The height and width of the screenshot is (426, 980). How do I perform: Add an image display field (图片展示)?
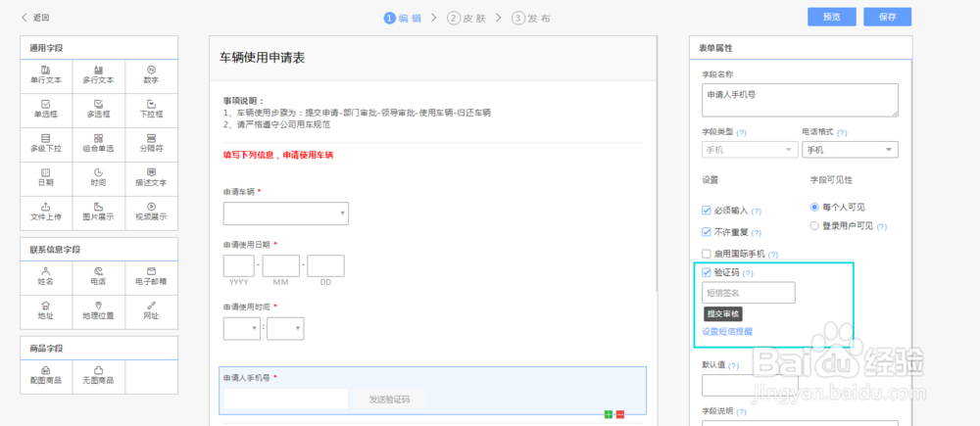[x=99, y=213]
